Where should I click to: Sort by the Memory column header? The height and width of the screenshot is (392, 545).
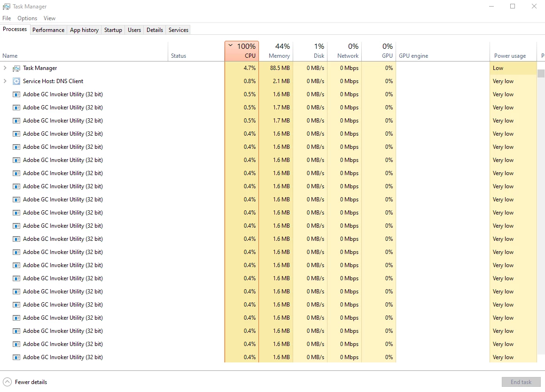(276, 51)
